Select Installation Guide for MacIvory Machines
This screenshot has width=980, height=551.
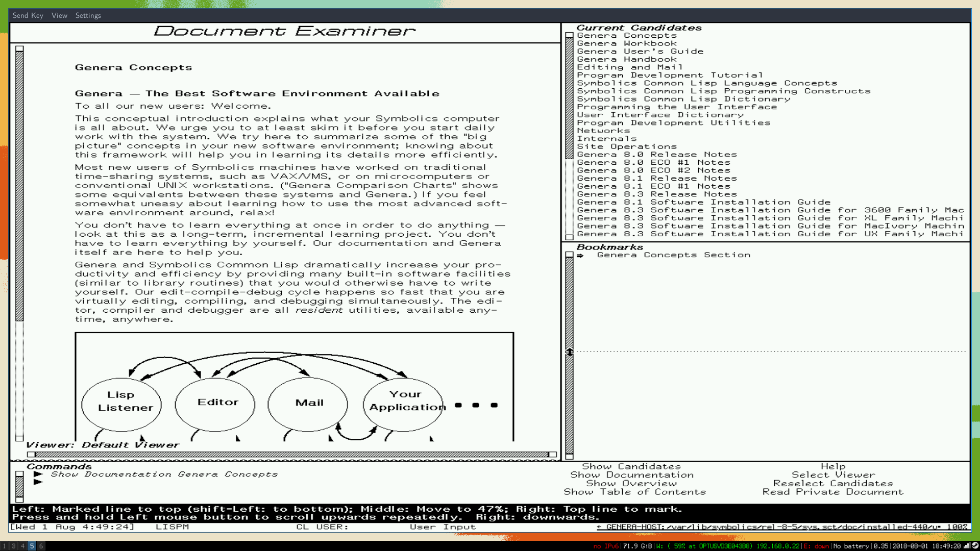tap(771, 226)
